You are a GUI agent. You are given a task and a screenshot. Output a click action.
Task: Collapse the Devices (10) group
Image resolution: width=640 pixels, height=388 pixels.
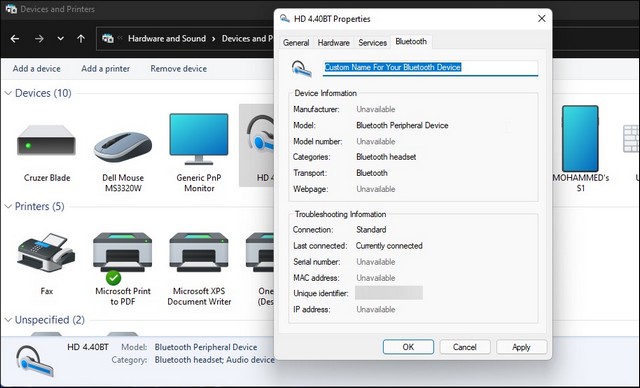coord(8,93)
